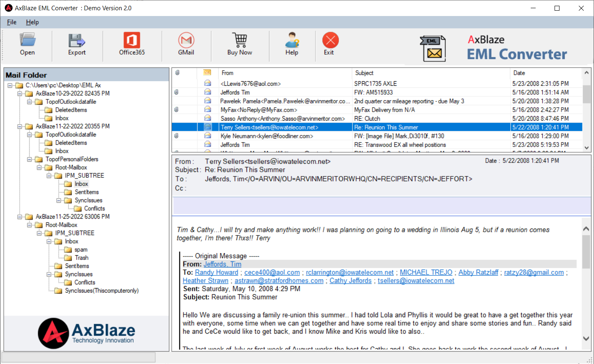Select 2nd quarter car mileage reporting email

tap(377, 101)
